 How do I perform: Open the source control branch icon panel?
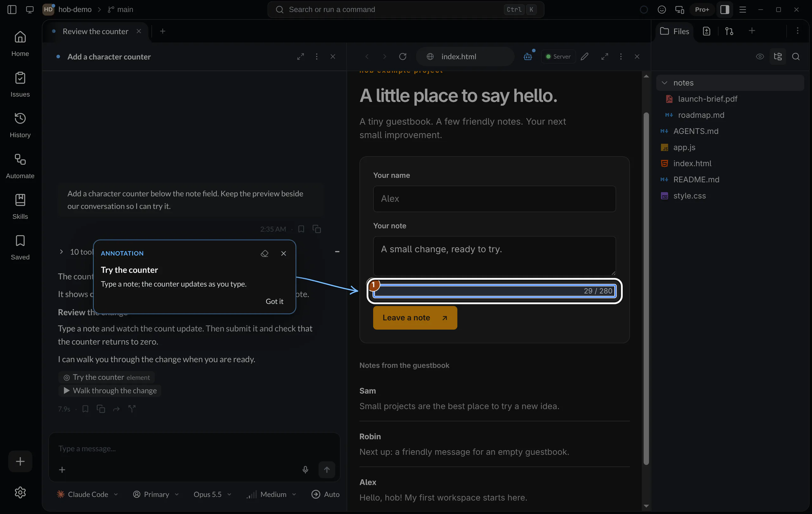click(x=730, y=31)
